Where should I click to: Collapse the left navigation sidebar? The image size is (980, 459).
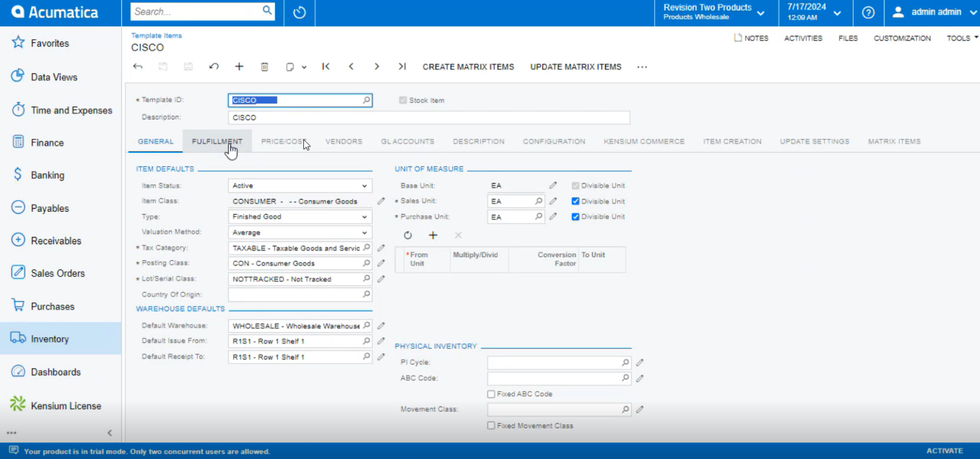[110, 433]
